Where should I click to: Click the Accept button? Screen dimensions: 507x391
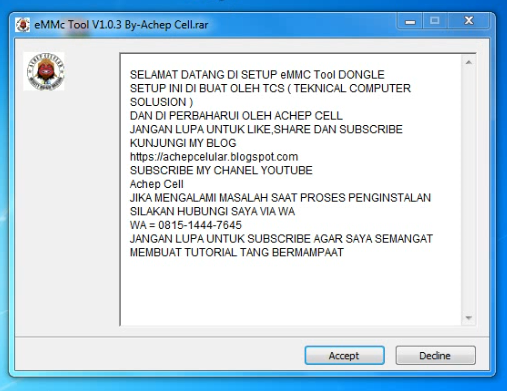click(344, 355)
